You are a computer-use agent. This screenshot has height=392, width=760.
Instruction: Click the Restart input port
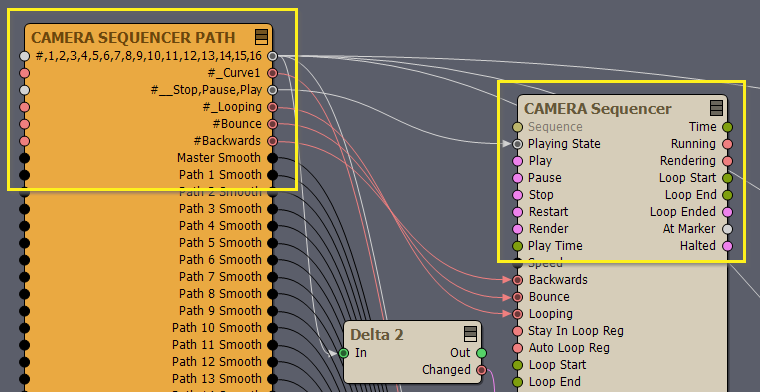pyautogui.click(x=518, y=212)
